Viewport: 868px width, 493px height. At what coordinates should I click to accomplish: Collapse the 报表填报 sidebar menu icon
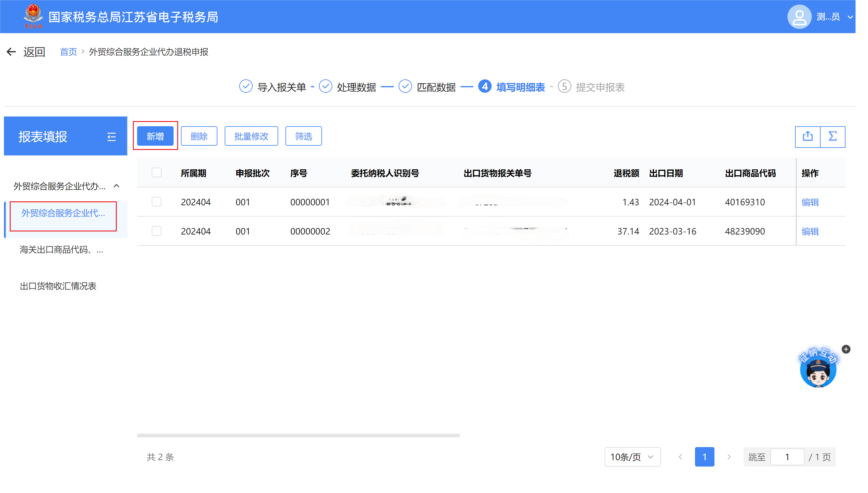click(111, 137)
